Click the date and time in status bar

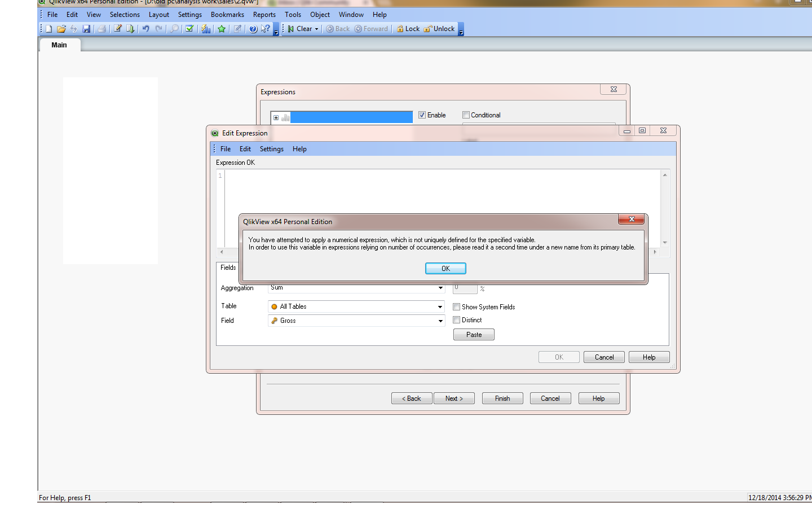[x=780, y=498]
